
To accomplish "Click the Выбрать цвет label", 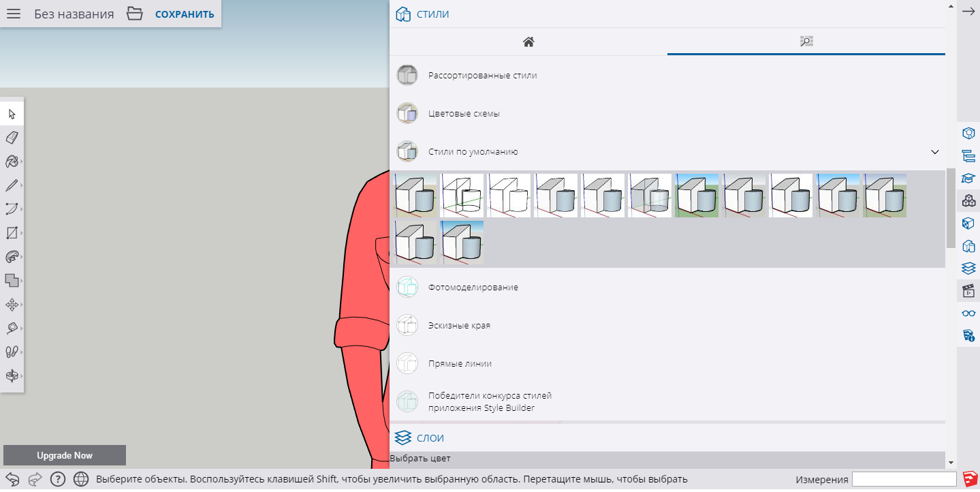I will (x=420, y=459).
